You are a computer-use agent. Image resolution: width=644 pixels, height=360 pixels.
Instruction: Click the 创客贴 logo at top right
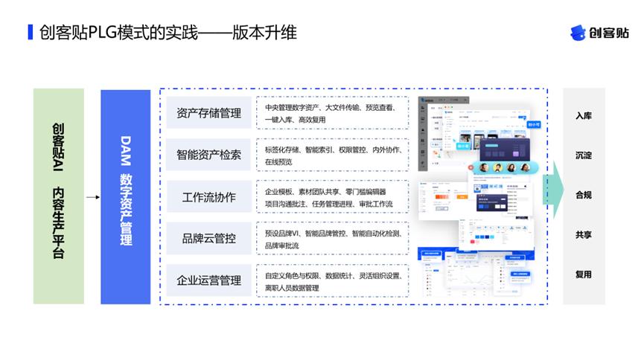(599, 33)
